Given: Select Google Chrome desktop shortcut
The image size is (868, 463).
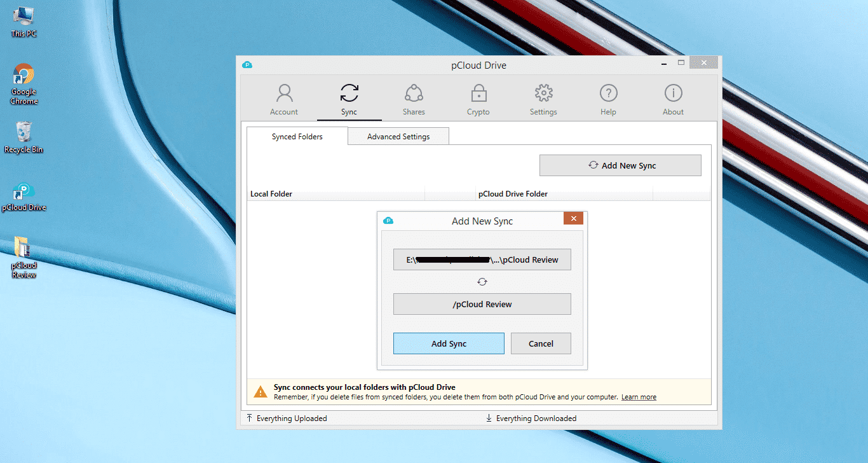Looking at the screenshot, I should coord(24,85).
